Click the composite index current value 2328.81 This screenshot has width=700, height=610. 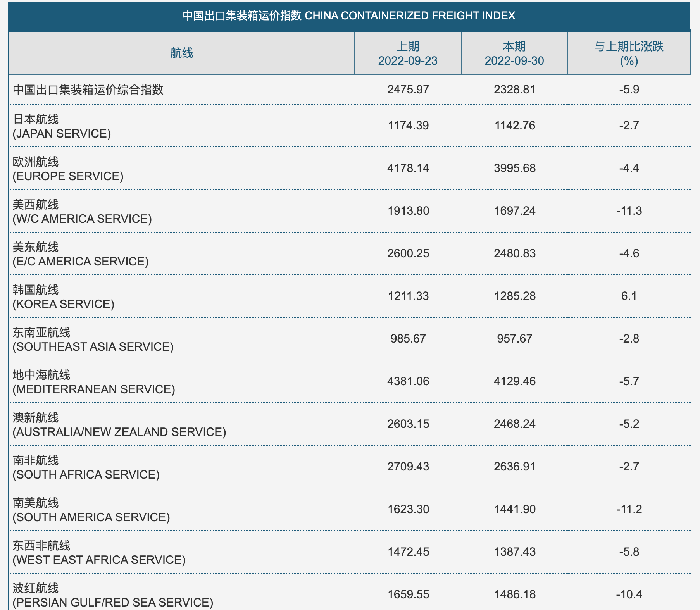pyautogui.click(x=514, y=90)
